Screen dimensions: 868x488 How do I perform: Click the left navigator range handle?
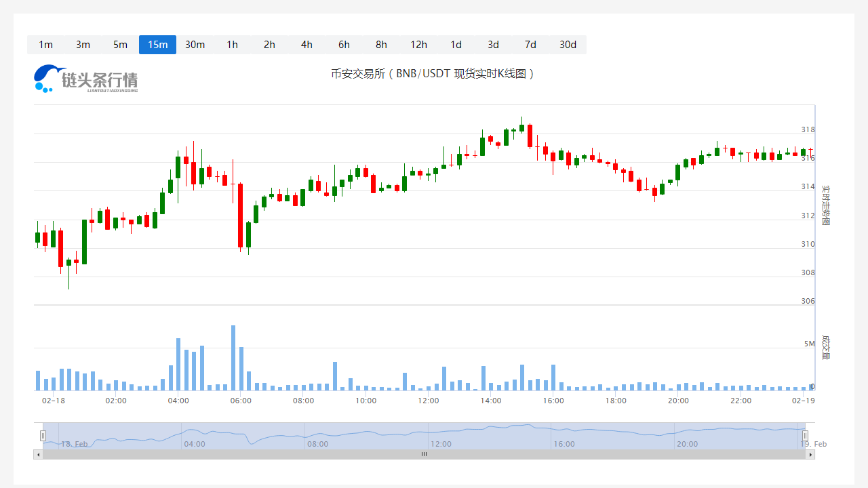tap(43, 436)
